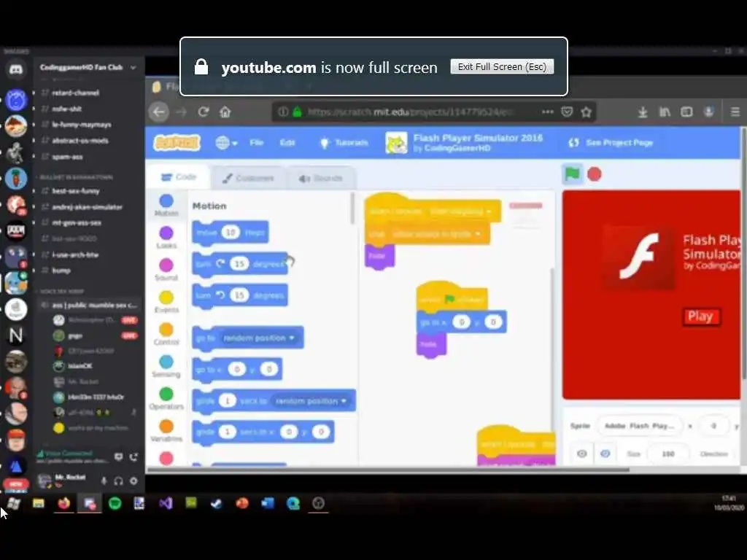Click Firefox home button

coord(225,112)
